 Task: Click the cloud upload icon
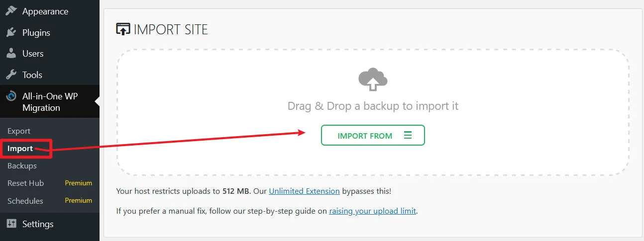373,80
